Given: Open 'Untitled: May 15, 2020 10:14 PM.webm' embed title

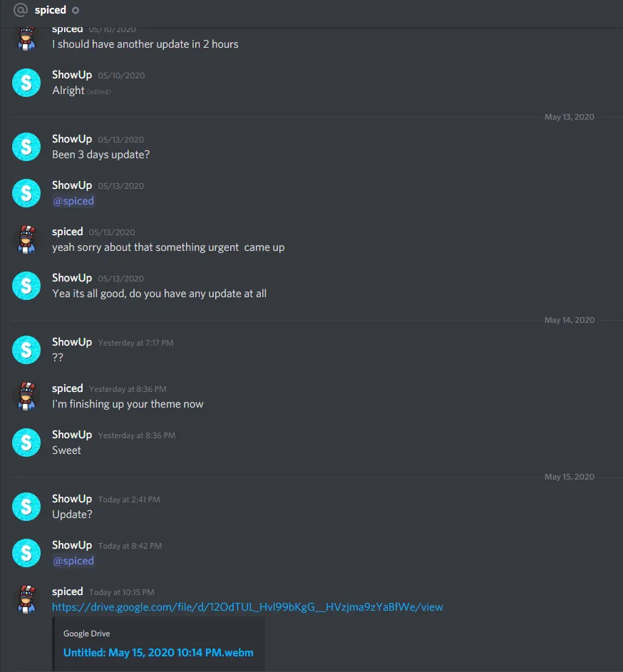Looking at the screenshot, I should pyautogui.click(x=158, y=653).
